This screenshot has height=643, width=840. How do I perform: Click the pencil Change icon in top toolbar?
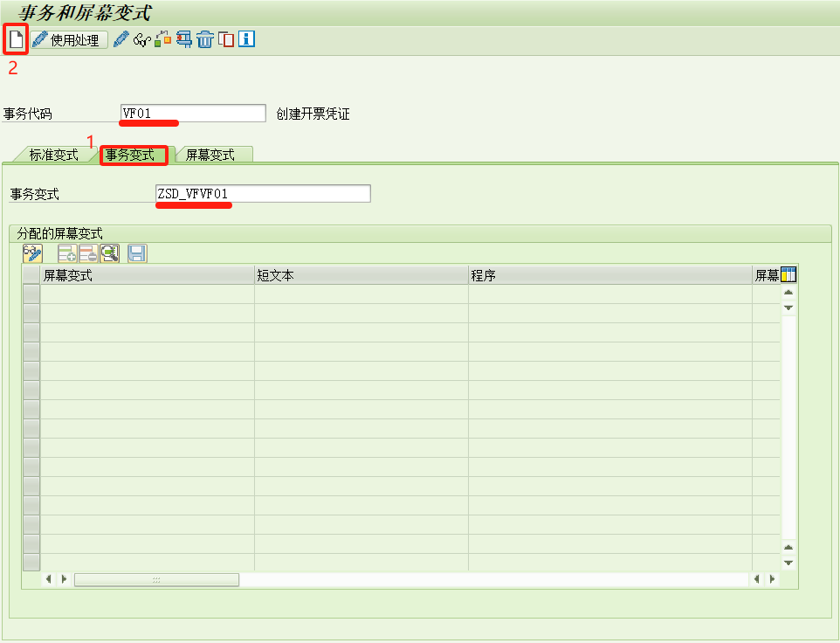click(121, 39)
